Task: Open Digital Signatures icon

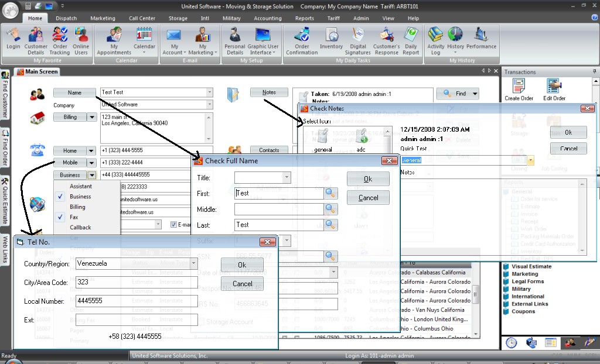Action: point(358,41)
